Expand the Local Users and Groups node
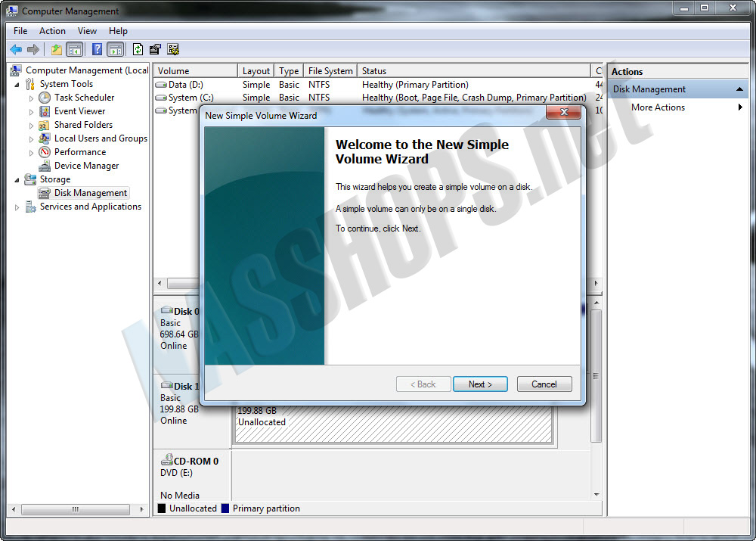 (31, 139)
